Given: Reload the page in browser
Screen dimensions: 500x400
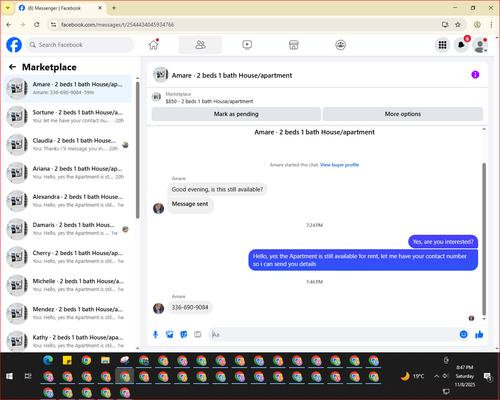Looking at the screenshot, I should tap(37, 24).
